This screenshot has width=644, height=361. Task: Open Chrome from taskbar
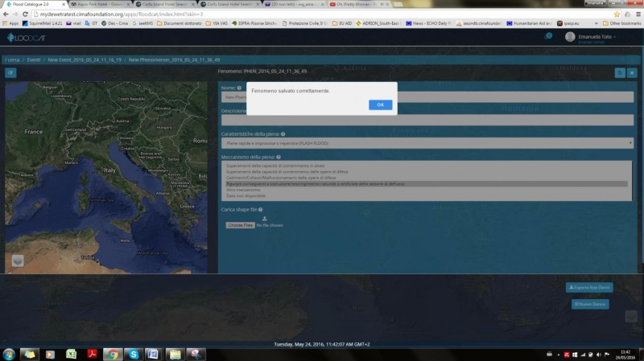(x=113, y=354)
